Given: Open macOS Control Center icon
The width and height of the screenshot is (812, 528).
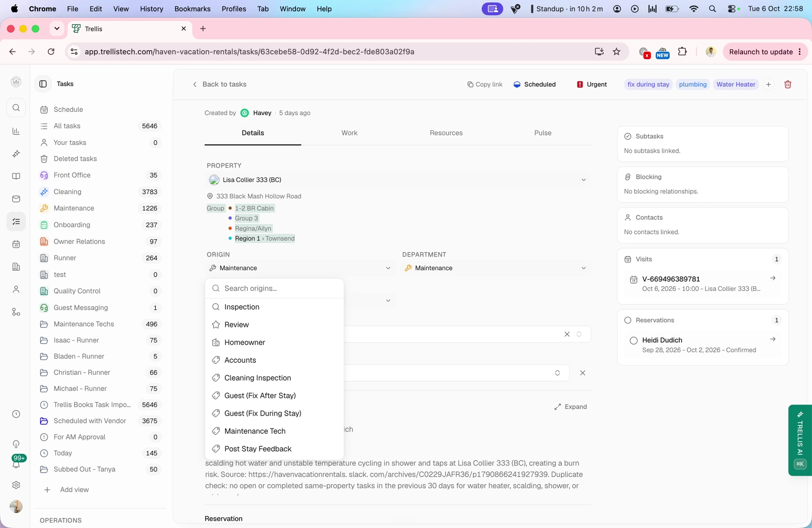Looking at the screenshot, I should pos(732,9).
